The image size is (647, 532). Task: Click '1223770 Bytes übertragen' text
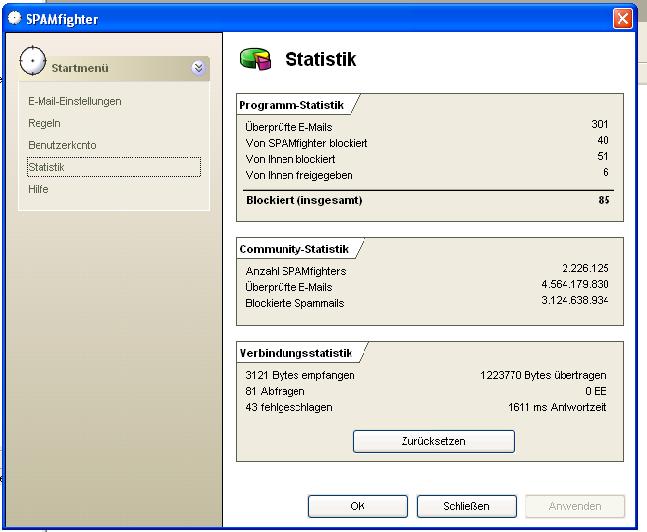pyautogui.click(x=543, y=375)
